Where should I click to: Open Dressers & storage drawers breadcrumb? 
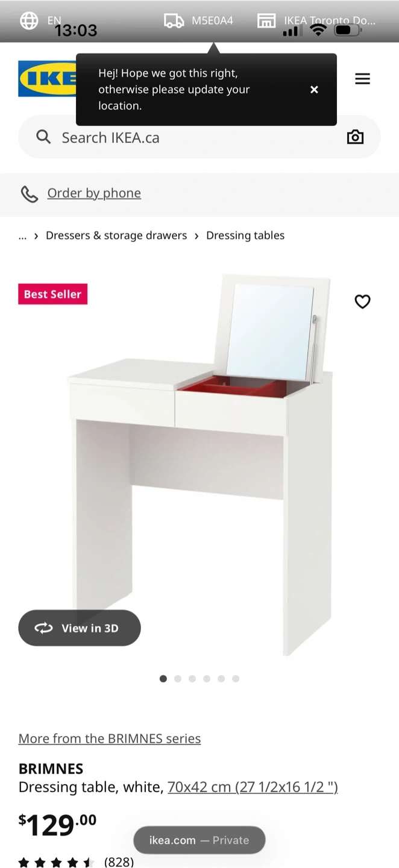click(x=116, y=236)
